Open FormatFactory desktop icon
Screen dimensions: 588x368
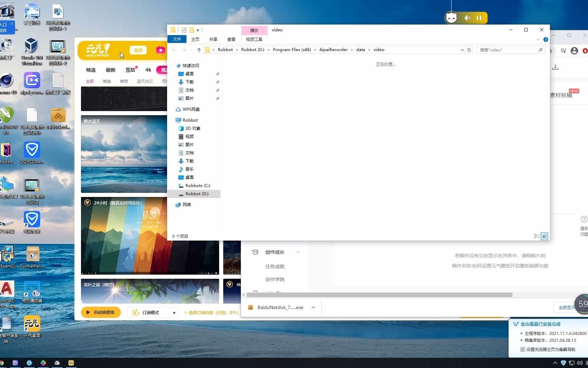point(32,257)
